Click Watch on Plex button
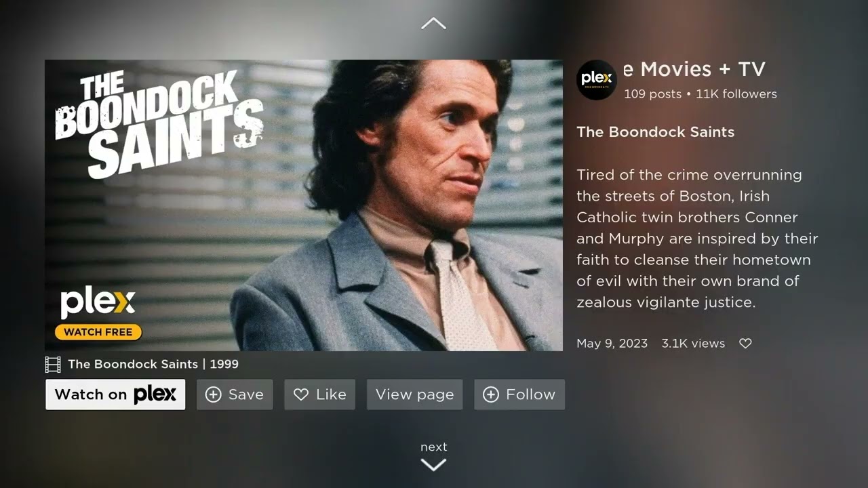This screenshot has width=868, height=488. (115, 394)
